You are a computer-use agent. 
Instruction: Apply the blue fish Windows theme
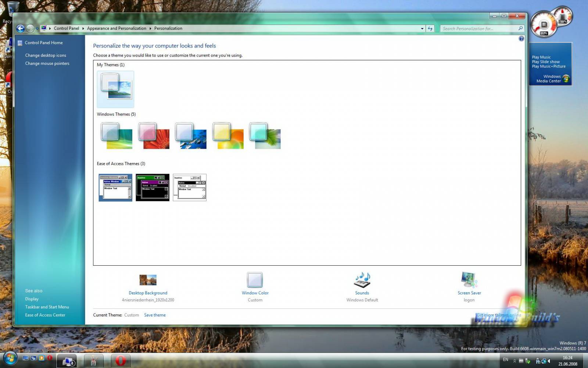(x=190, y=136)
